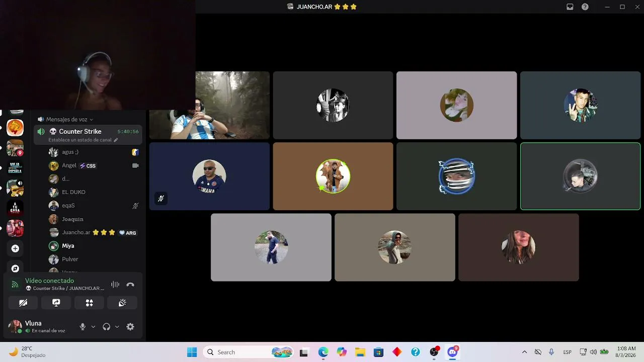
Task: Click the ARG tag next to Juancho.ar
Action: click(x=128, y=233)
